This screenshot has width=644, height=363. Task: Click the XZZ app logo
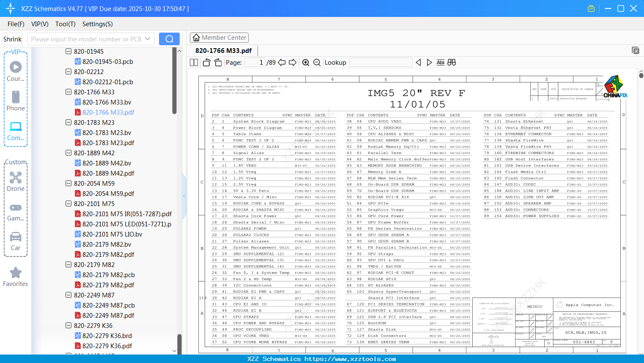11,8
